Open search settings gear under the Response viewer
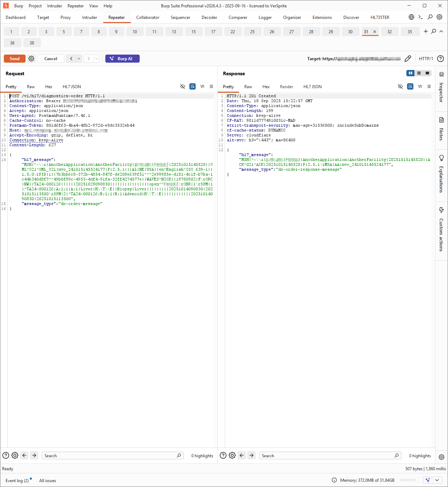Viewport: 448px width, 487px height. coord(232,456)
